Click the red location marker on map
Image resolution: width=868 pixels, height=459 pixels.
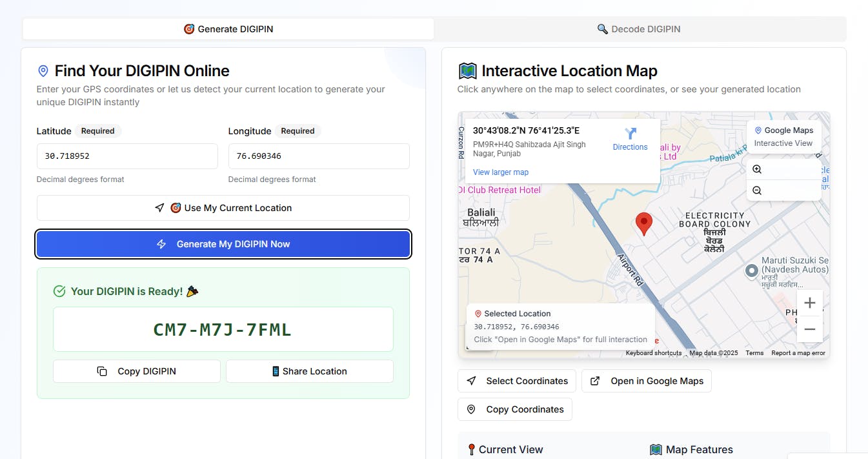click(643, 223)
